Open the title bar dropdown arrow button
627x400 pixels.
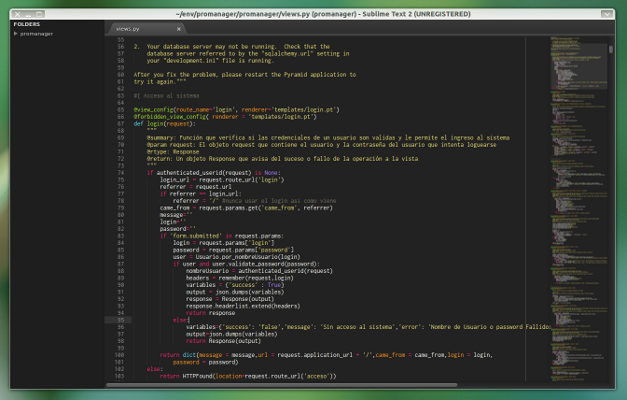click(607, 14)
